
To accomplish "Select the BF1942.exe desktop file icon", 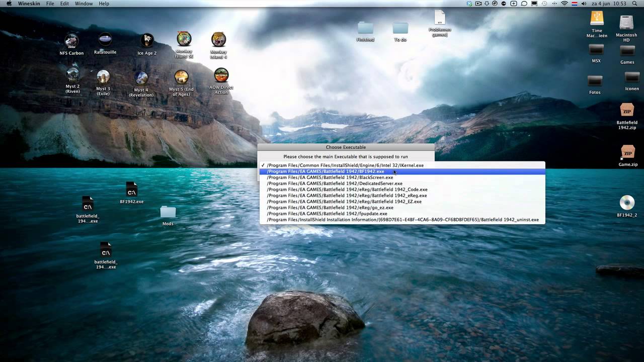I will click(131, 190).
